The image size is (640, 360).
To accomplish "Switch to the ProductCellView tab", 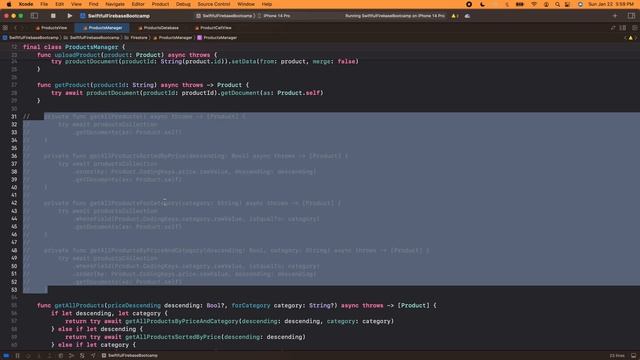I will pyautogui.click(x=213, y=28).
